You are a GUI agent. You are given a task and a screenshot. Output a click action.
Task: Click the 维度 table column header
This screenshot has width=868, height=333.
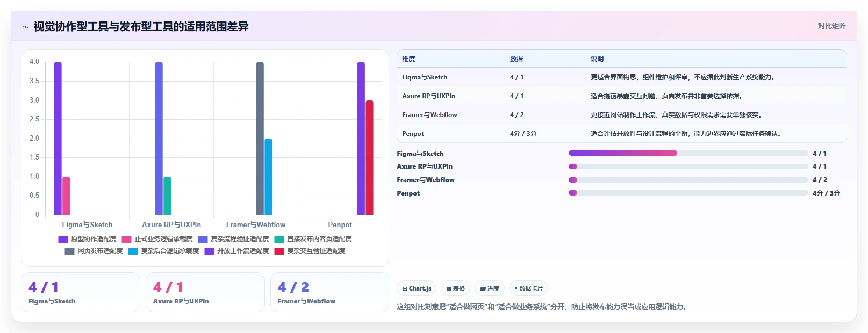coord(409,59)
